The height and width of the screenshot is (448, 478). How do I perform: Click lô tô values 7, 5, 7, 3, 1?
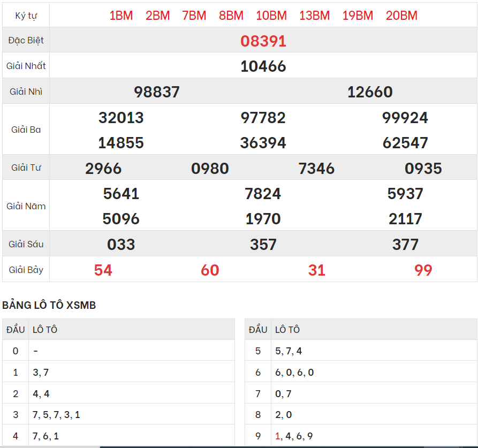pyautogui.click(x=56, y=415)
